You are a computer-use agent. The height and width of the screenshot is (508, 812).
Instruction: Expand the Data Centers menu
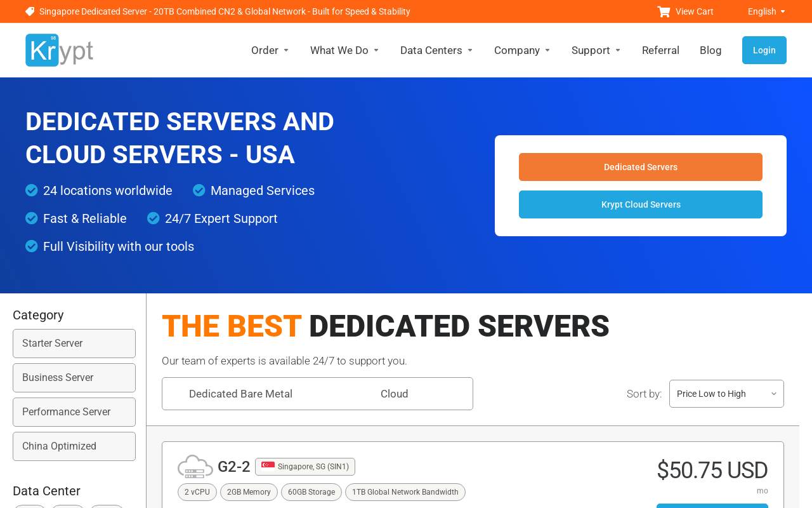tap(436, 50)
